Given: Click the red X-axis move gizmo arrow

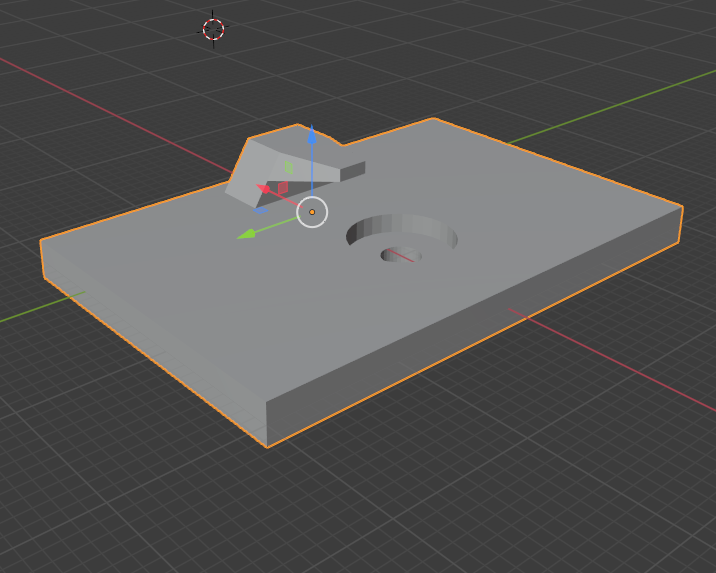Looking at the screenshot, I should click(263, 188).
